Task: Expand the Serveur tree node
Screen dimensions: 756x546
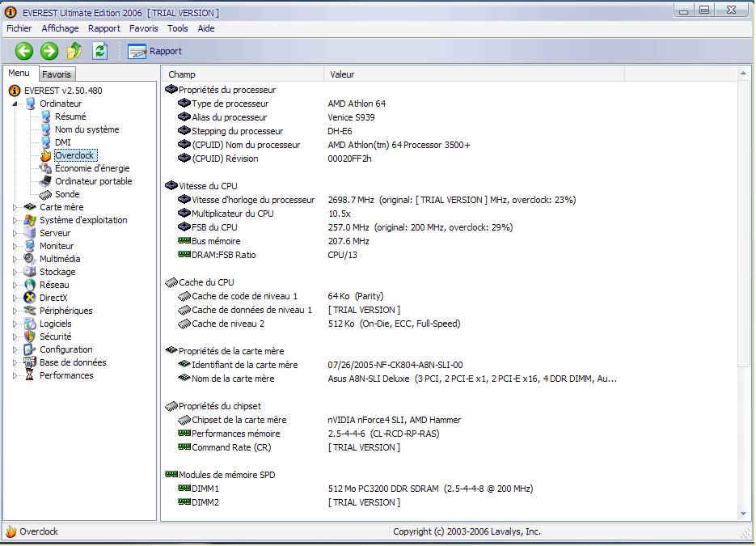Action: [15, 234]
